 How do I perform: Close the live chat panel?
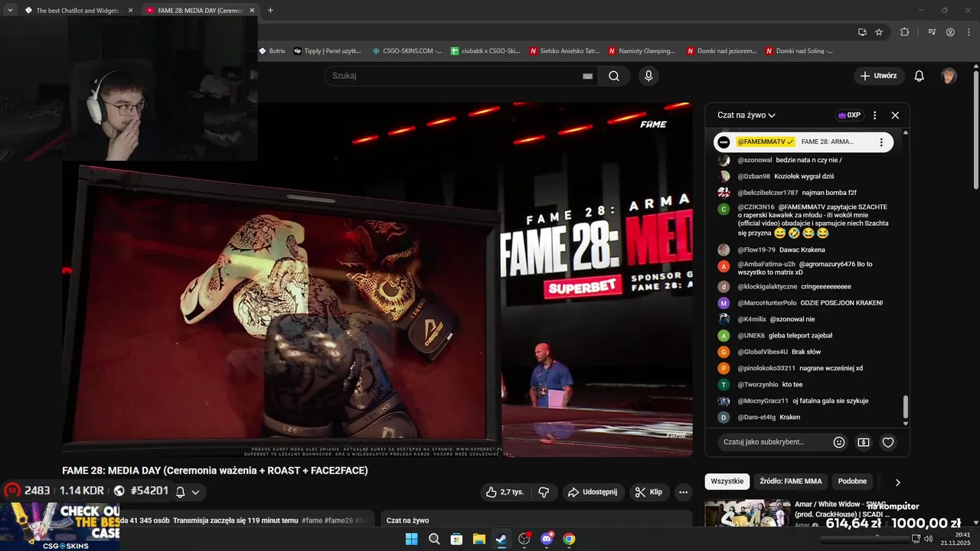895,115
